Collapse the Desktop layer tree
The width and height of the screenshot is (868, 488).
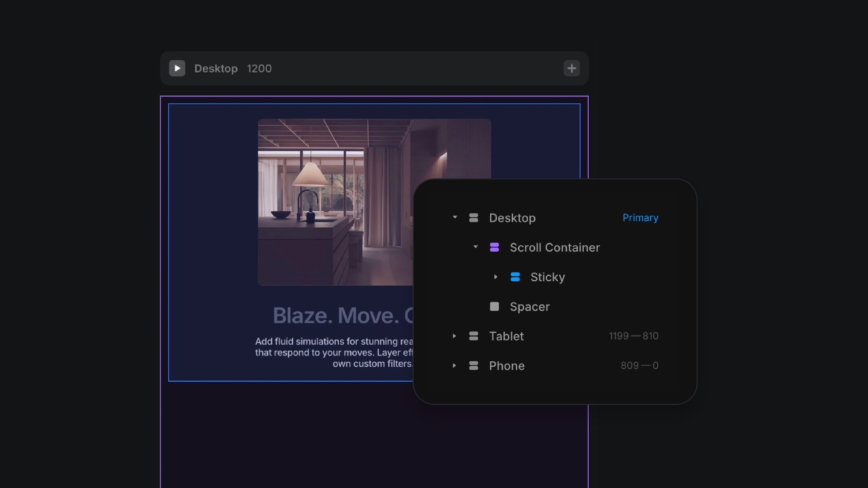coord(454,218)
